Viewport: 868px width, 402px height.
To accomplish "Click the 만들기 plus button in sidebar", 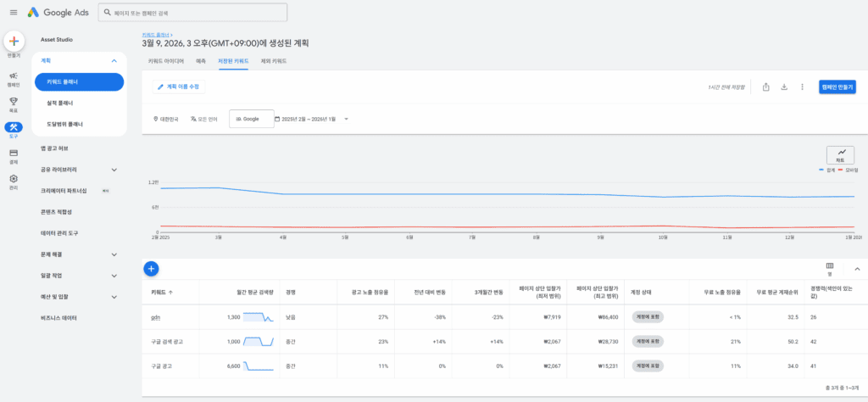I will (x=14, y=42).
